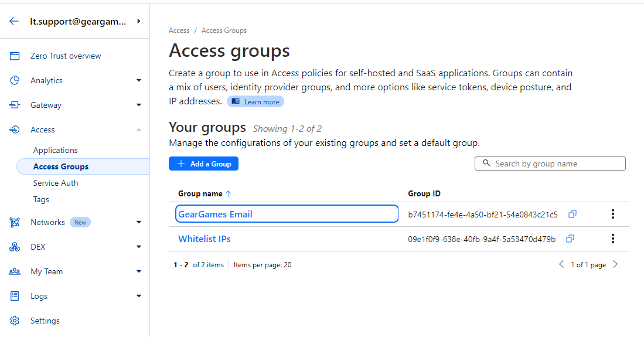Go to next page of groups
The height and width of the screenshot is (337, 644).
(x=615, y=264)
